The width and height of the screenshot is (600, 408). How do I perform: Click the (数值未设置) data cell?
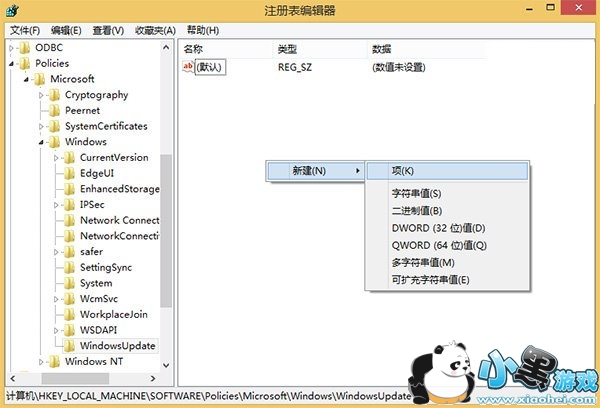coord(399,67)
